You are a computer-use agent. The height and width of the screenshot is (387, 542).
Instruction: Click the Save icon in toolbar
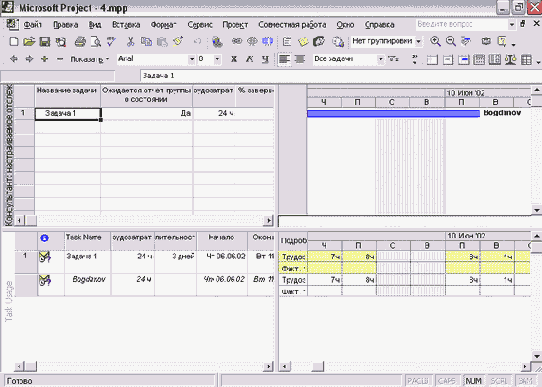45,42
